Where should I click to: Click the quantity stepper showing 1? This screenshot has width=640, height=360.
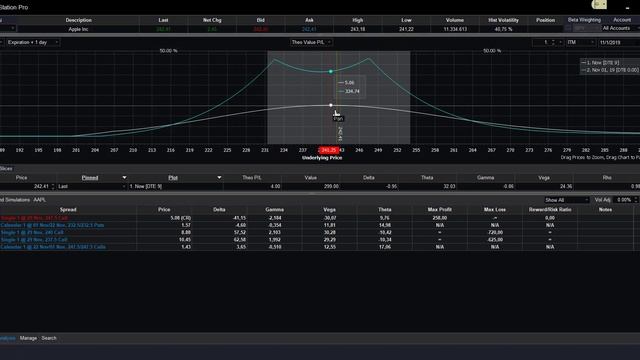[547, 42]
